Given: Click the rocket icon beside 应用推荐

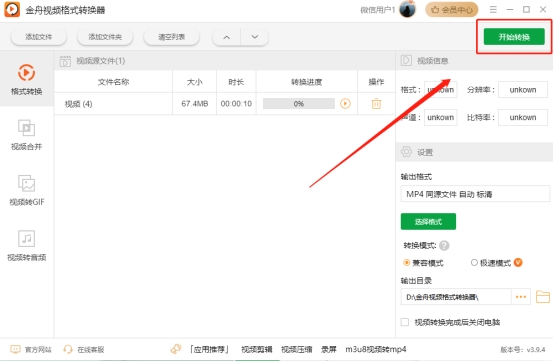Looking at the screenshot, I should pyautogui.click(x=176, y=349).
